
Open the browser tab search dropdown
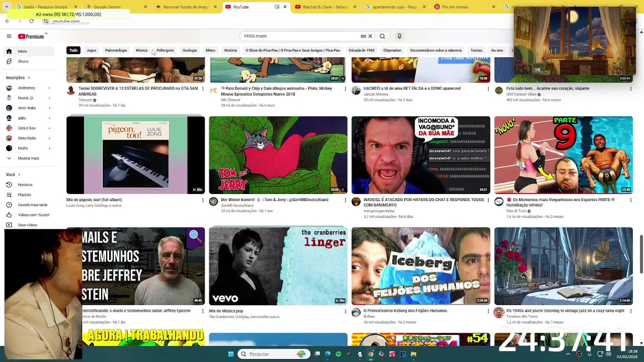pyautogui.click(x=6, y=7)
